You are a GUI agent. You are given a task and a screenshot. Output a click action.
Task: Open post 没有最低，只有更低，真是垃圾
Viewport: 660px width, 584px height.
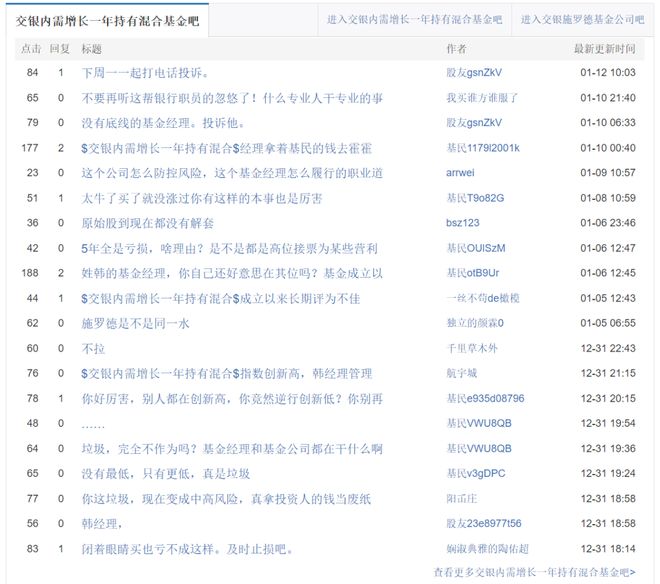click(x=166, y=474)
